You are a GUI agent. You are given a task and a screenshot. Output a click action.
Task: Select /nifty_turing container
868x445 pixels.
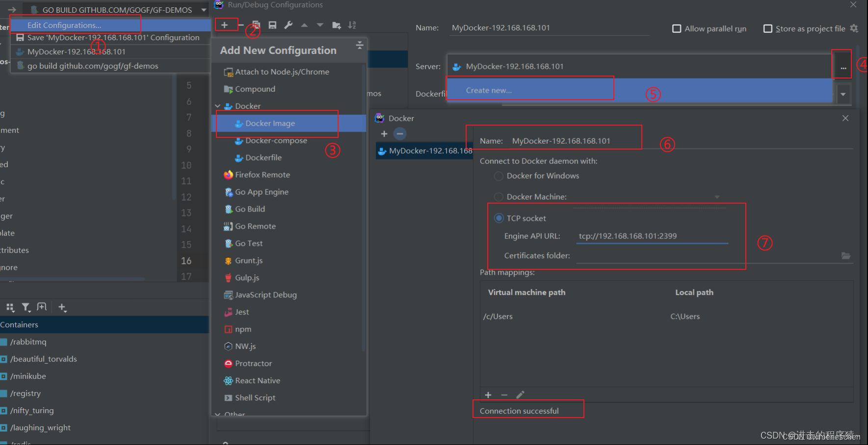(x=104, y=411)
